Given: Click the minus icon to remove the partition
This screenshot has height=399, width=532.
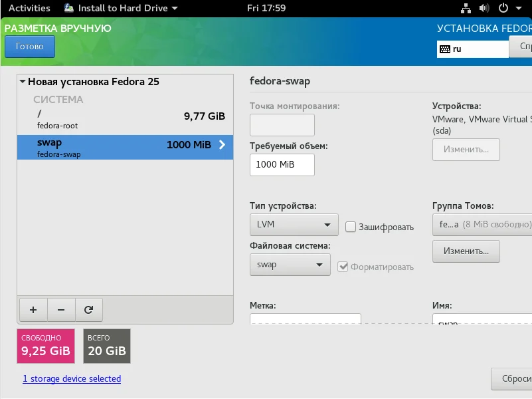Looking at the screenshot, I should pos(61,310).
